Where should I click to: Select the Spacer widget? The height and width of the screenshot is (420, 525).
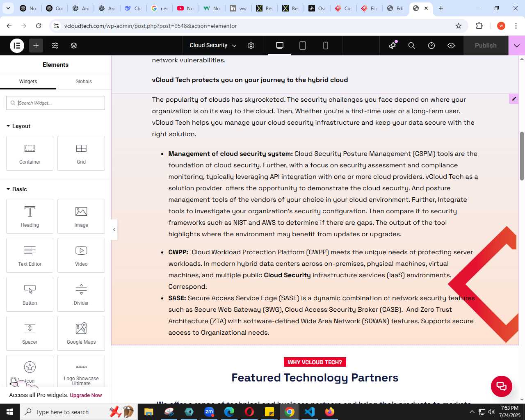click(x=30, y=333)
